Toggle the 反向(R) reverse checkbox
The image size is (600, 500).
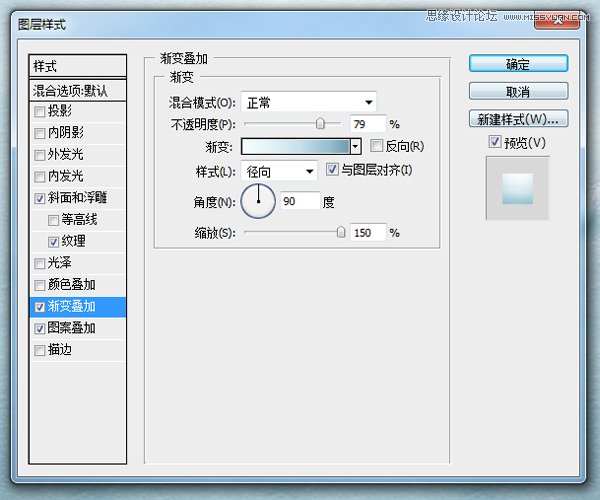point(377,145)
